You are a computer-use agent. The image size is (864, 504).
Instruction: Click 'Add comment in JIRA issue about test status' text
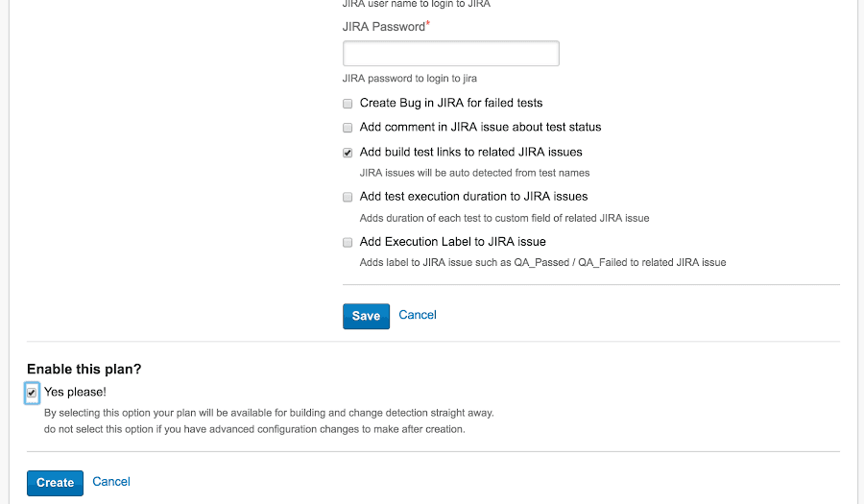480,127
